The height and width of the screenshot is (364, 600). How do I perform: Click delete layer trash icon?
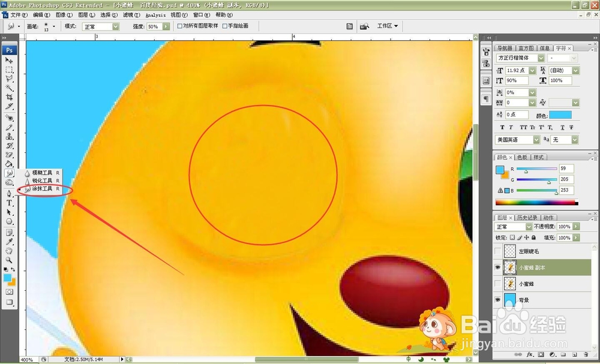[x=586, y=354]
